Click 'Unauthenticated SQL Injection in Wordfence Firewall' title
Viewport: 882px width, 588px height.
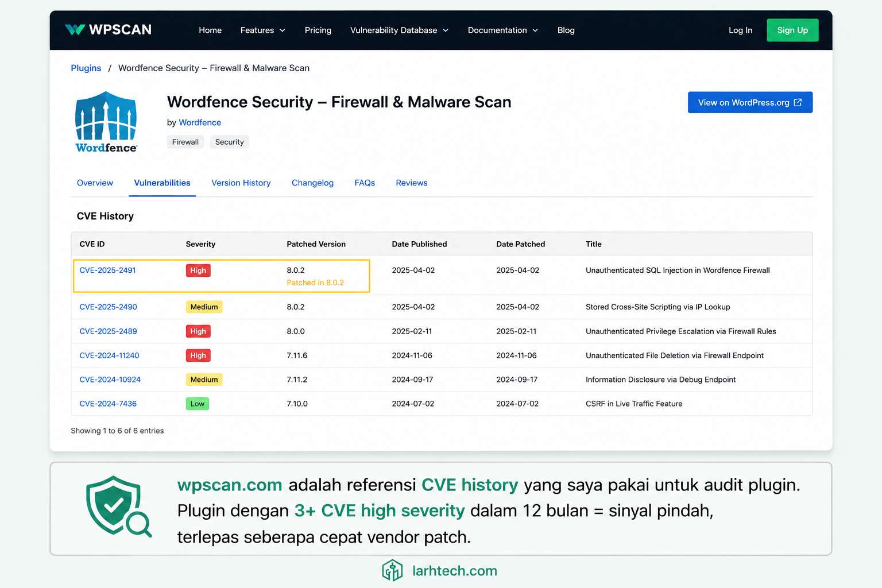[x=678, y=270]
